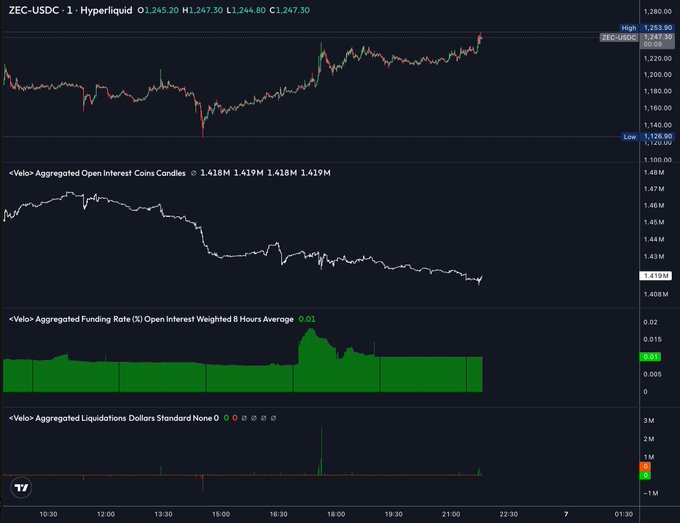The image size is (680, 523).
Task: Click the open value O1,245.20 in header
Action: [158, 10]
